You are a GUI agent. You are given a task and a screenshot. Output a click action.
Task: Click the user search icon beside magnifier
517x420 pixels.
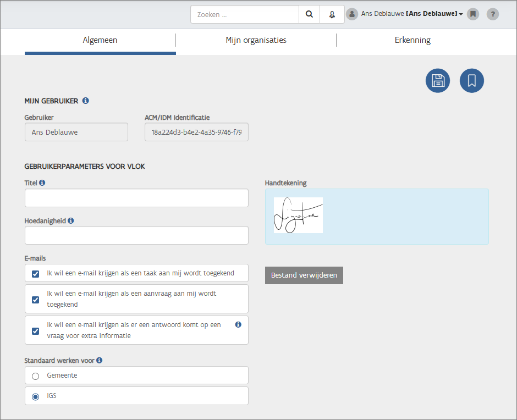tap(332, 15)
